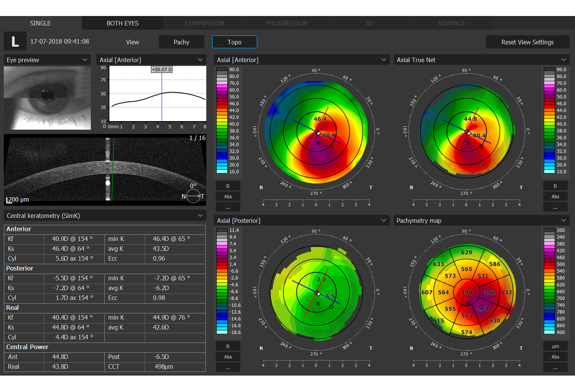The image size is (575, 392).
Task: Click the blue vertical cursor in axial profile graph
Action: click(x=162, y=99)
